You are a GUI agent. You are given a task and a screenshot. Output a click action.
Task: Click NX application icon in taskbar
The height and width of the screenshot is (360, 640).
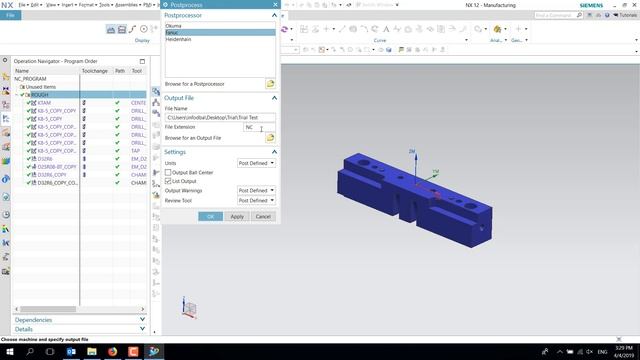point(154,351)
